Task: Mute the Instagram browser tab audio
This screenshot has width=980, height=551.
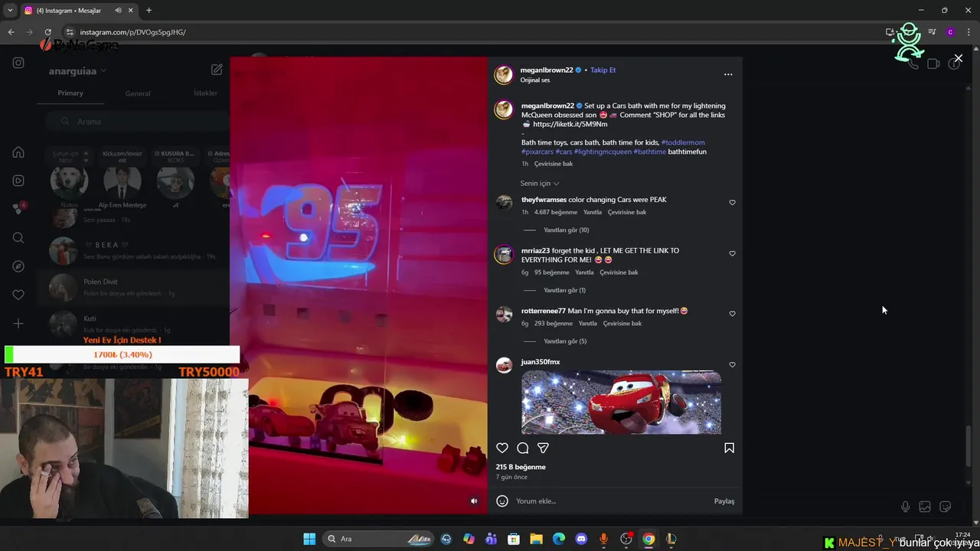Action: tap(118, 11)
